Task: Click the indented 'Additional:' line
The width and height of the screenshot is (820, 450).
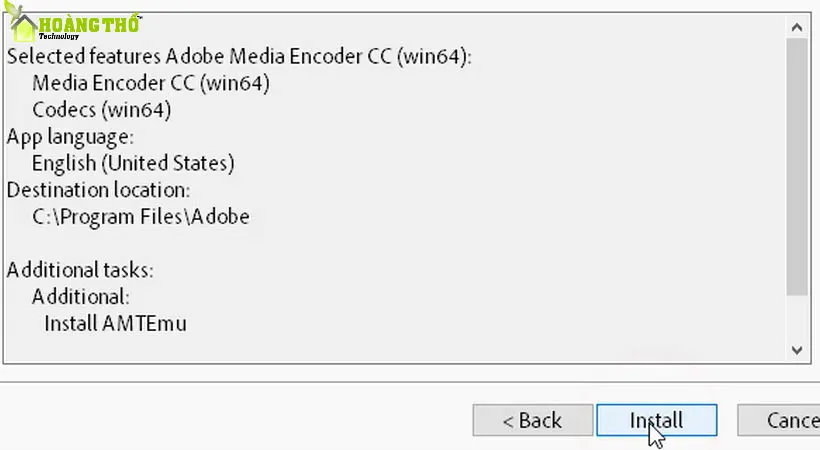Action: tap(80, 296)
